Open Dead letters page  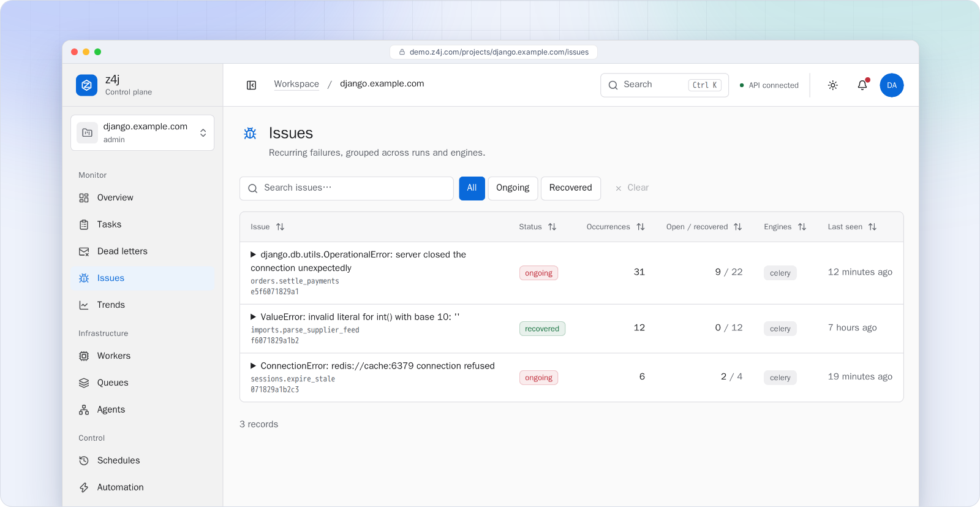click(142, 251)
